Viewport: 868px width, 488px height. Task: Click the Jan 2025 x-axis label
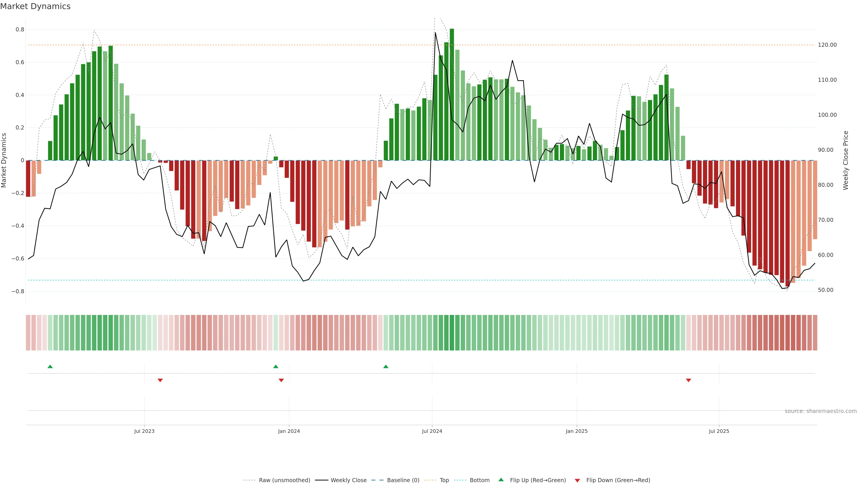tap(577, 431)
